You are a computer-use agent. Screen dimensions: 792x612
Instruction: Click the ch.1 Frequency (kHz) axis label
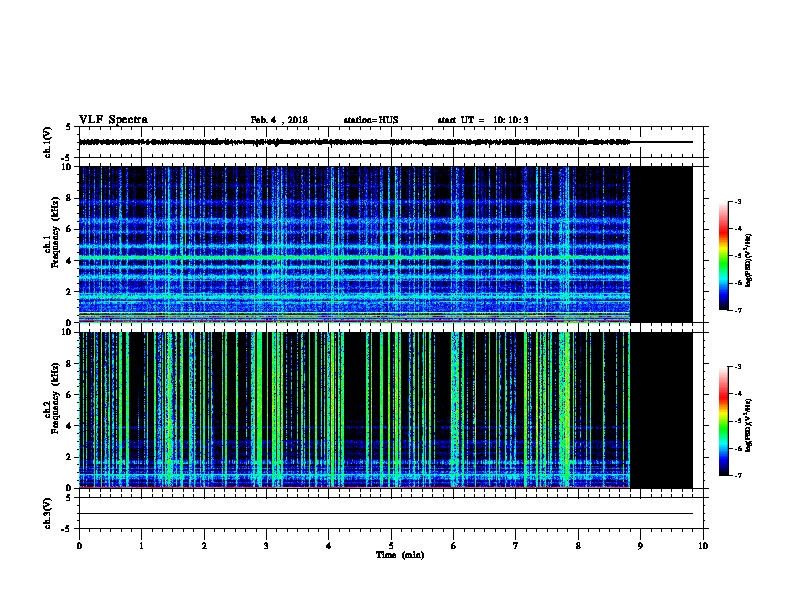point(52,232)
